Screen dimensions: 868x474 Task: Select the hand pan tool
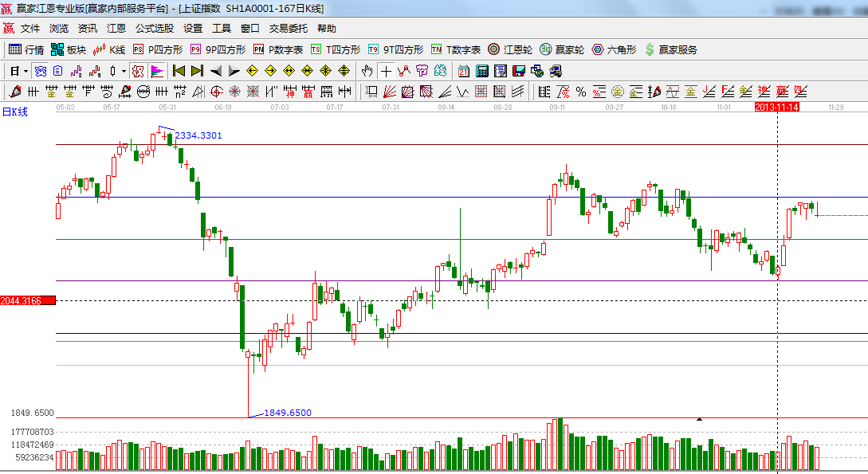[367, 71]
